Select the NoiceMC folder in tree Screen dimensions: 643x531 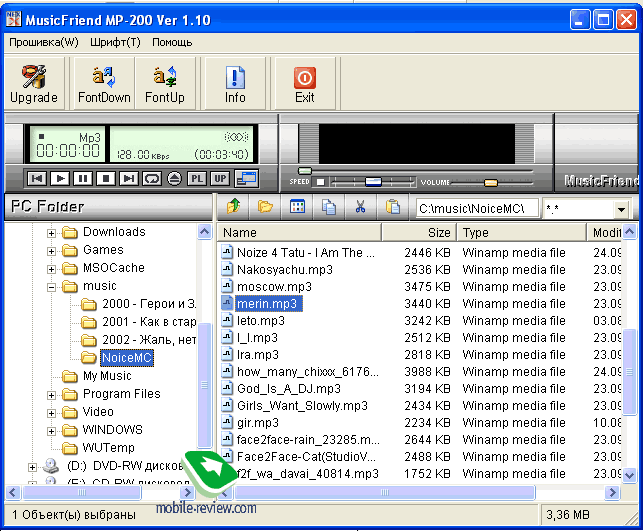point(127,358)
